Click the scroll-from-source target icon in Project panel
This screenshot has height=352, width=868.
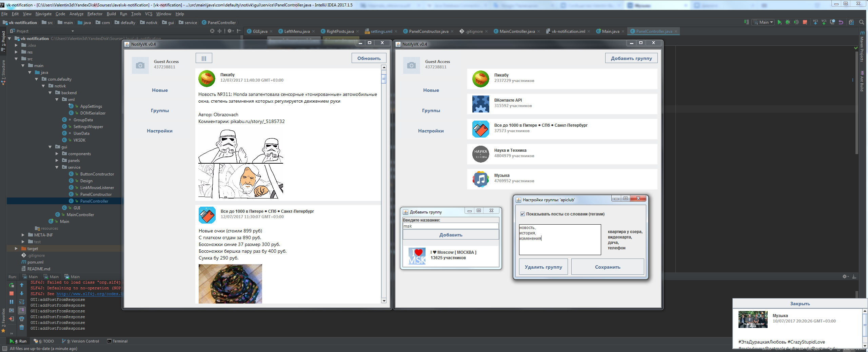tap(212, 31)
